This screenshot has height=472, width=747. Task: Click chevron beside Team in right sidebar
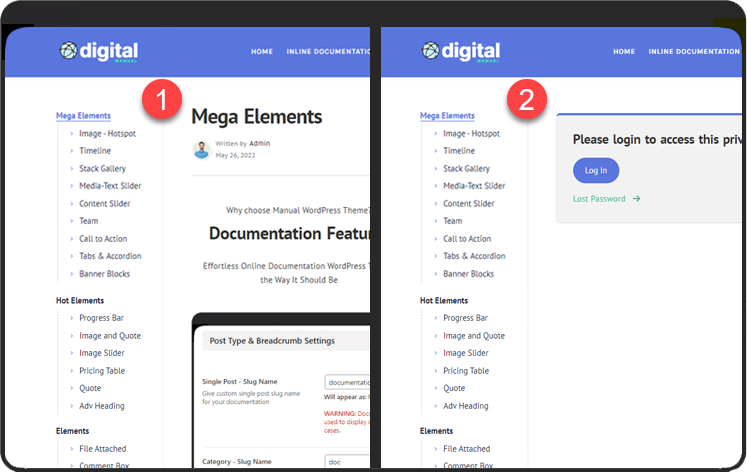[x=435, y=221]
